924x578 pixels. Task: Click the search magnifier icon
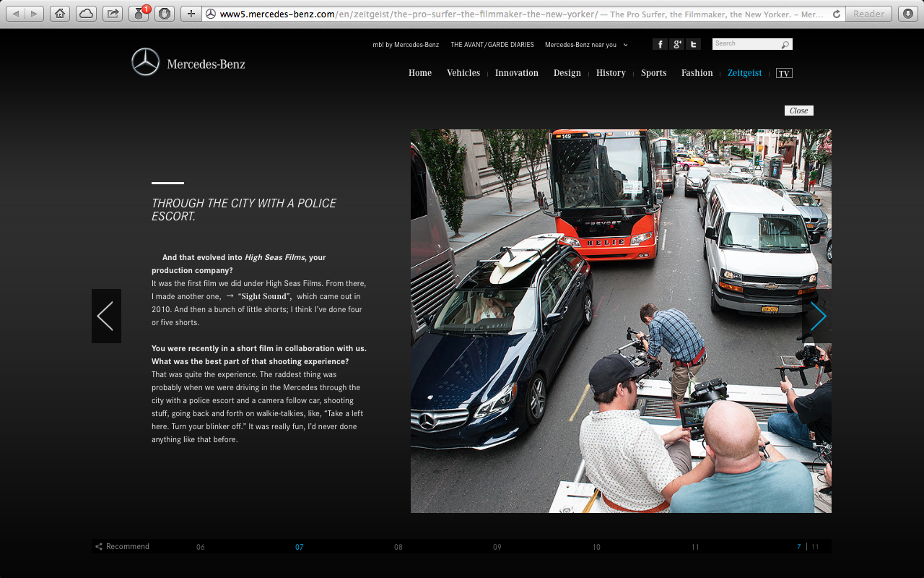pyautogui.click(x=785, y=45)
